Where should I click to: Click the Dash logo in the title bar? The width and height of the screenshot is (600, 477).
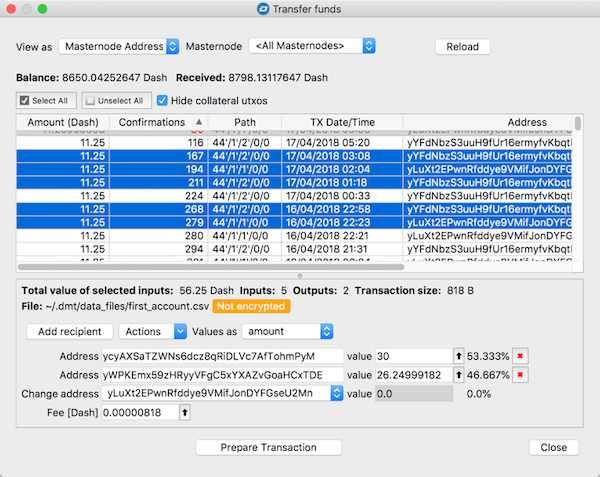tap(263, 9)
